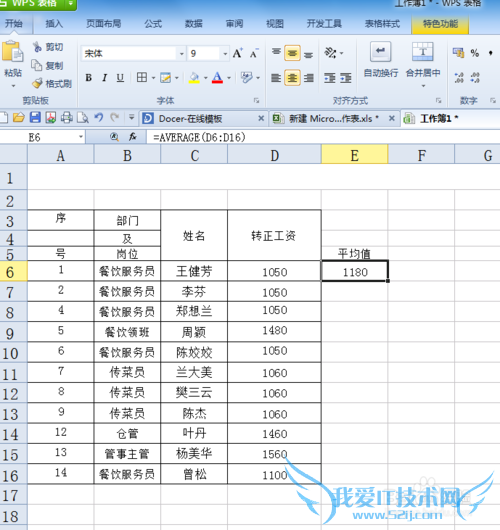Click the formula bar showing =AVERAGE(D6:D16)
Image resolution: width=500 pixels, height=530 pixels.
tap(323, 137)
